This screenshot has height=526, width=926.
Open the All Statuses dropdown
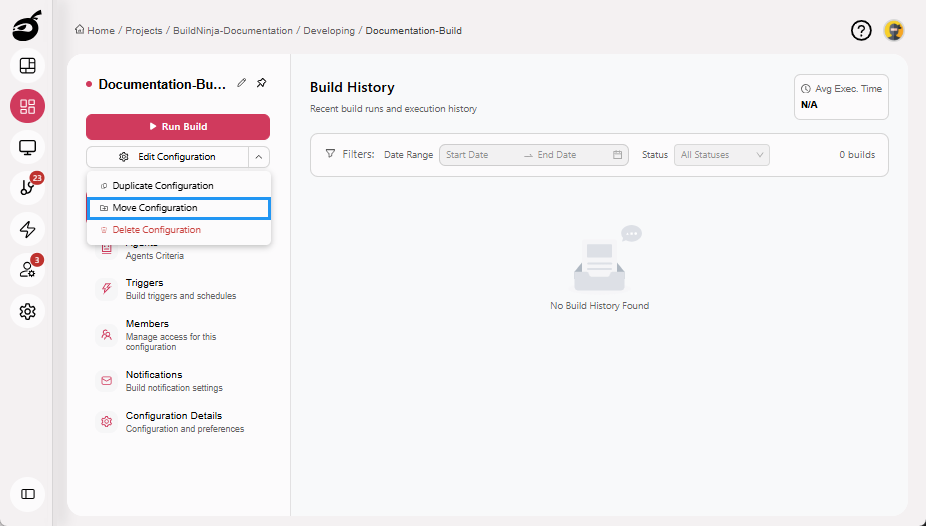click(x=722, y=155)
